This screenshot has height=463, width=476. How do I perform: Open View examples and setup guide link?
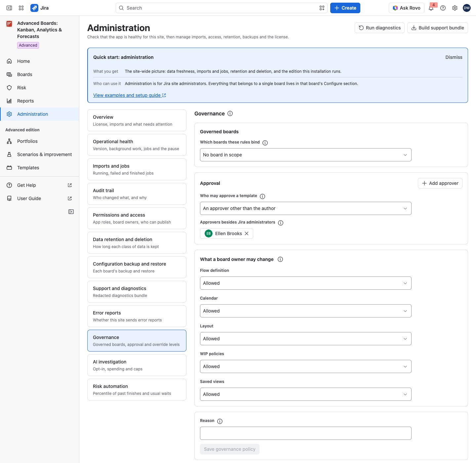tap(130, 95)
